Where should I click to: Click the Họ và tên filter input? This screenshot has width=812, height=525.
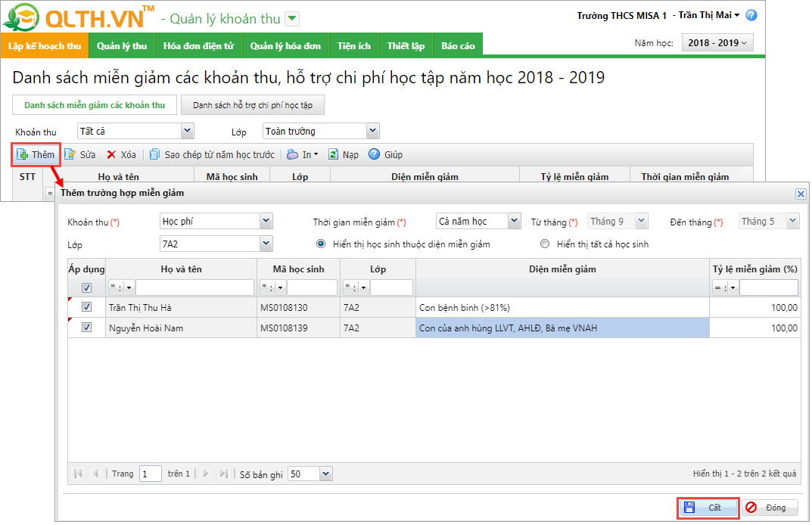(194, 287)
